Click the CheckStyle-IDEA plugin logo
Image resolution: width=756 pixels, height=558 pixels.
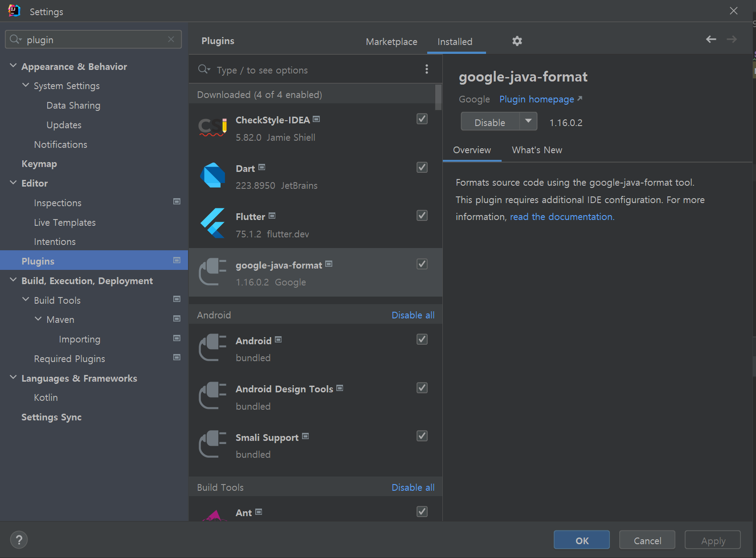pyautogui.click(x=212, y=127)
